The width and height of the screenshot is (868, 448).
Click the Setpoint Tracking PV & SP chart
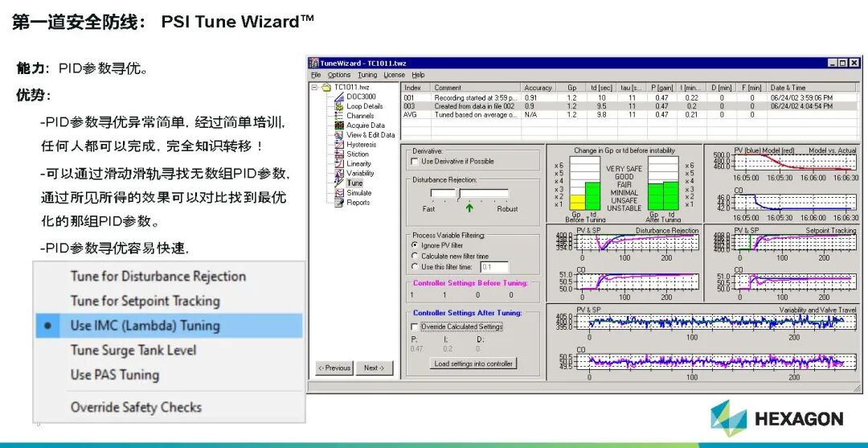click(x=796, y=243)
